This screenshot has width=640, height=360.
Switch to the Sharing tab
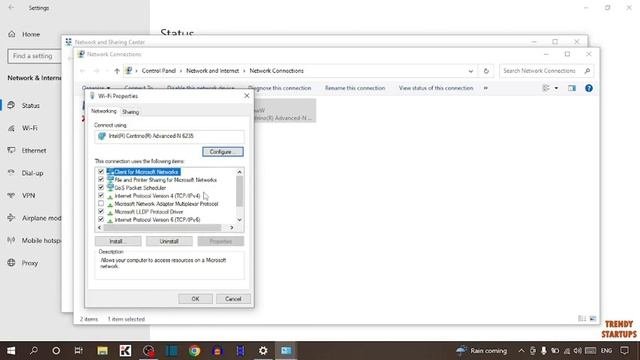[x=131, y=112]
